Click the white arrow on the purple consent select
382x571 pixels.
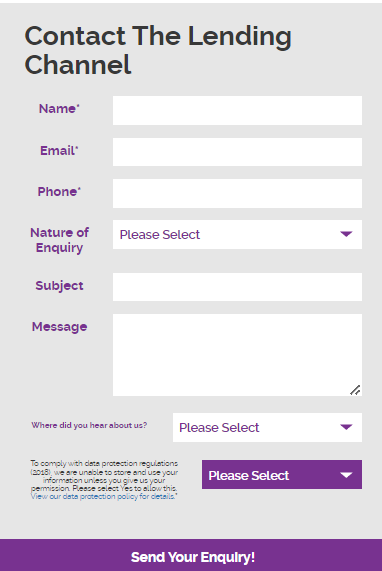point(346,475)
